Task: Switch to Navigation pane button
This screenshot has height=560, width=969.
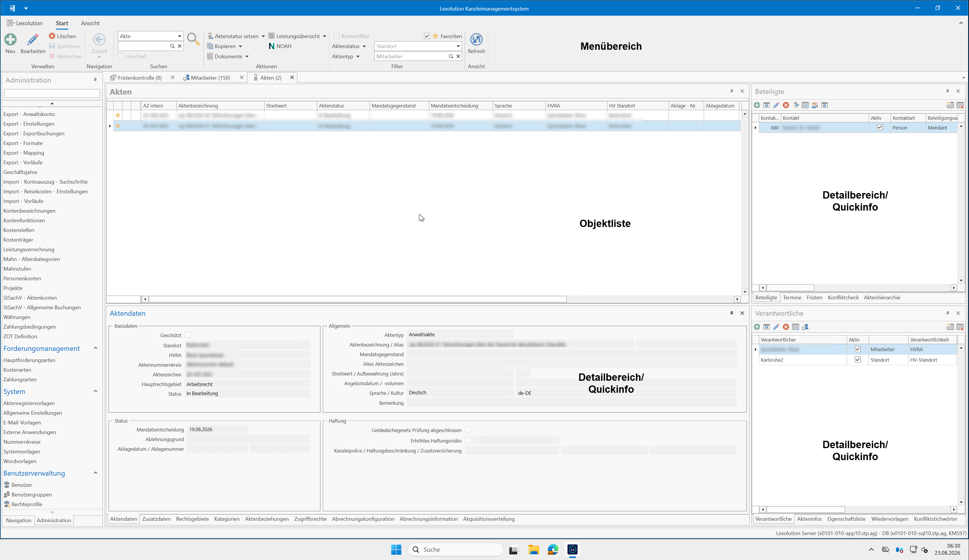Action: pyautogui.click(x=18, y=520)
